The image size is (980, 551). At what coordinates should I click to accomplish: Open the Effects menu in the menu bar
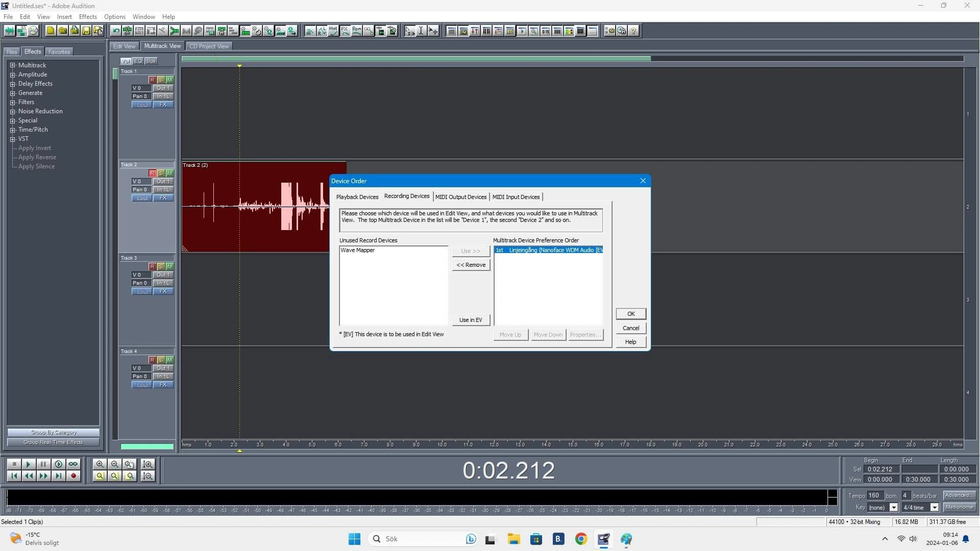[x=88, y=17]
